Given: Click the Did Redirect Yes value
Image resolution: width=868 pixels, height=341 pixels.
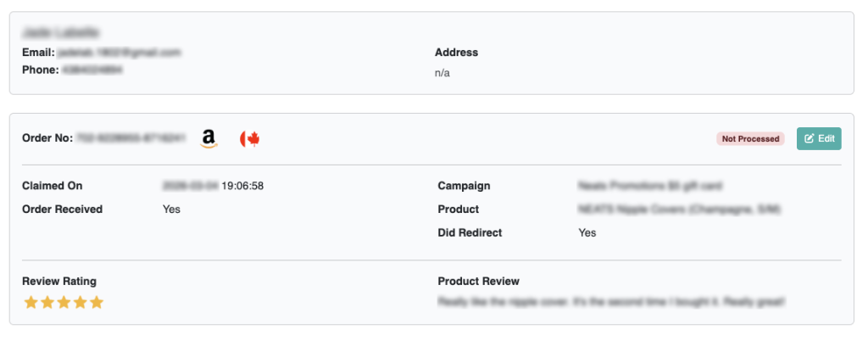Looking at the screenshot, I should point(587,232).
